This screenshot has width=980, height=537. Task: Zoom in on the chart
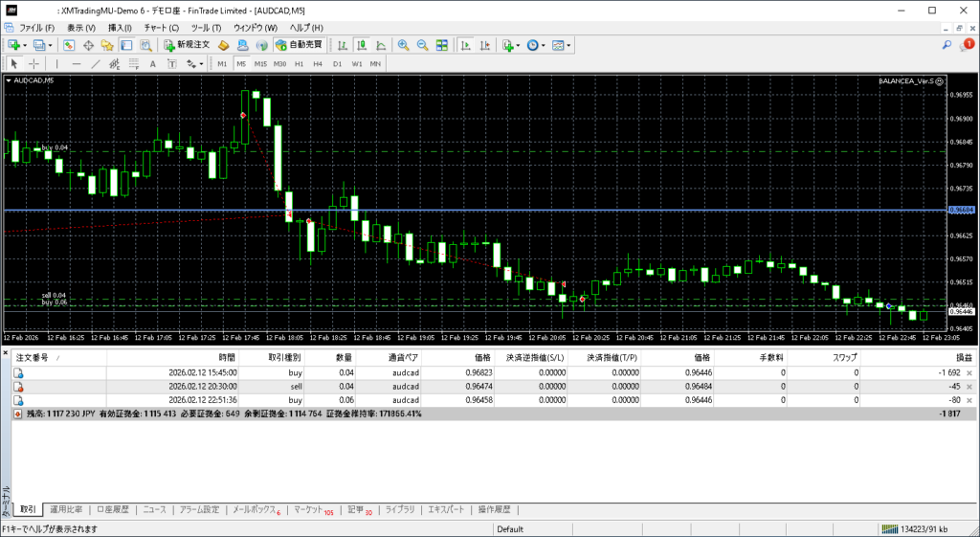pos(404,45)
